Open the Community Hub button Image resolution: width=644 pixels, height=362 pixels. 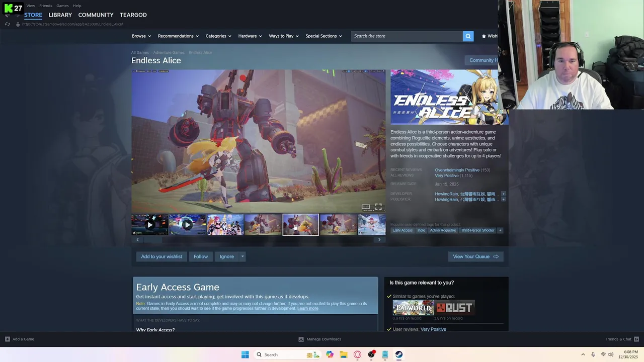click(x=482, y=60)
